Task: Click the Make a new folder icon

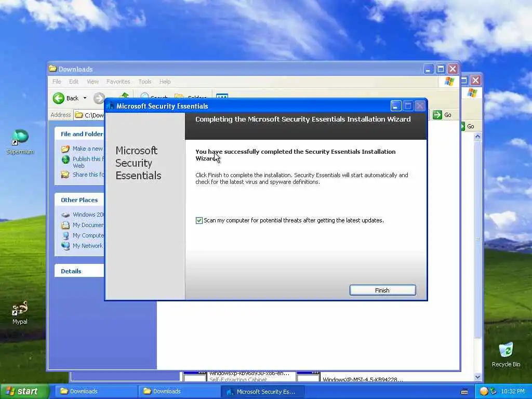Action: click(x=65, y=149)
